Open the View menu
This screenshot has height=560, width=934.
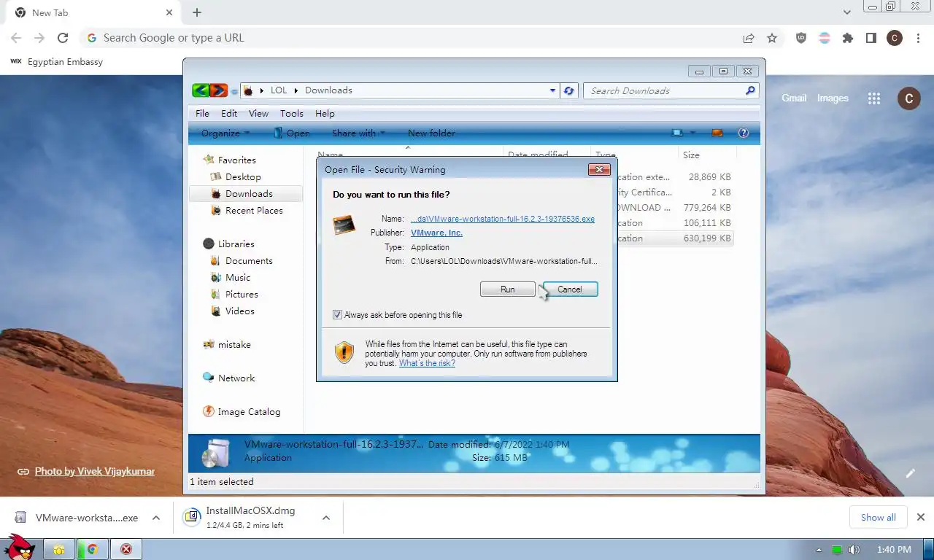[x=258, y=114]
